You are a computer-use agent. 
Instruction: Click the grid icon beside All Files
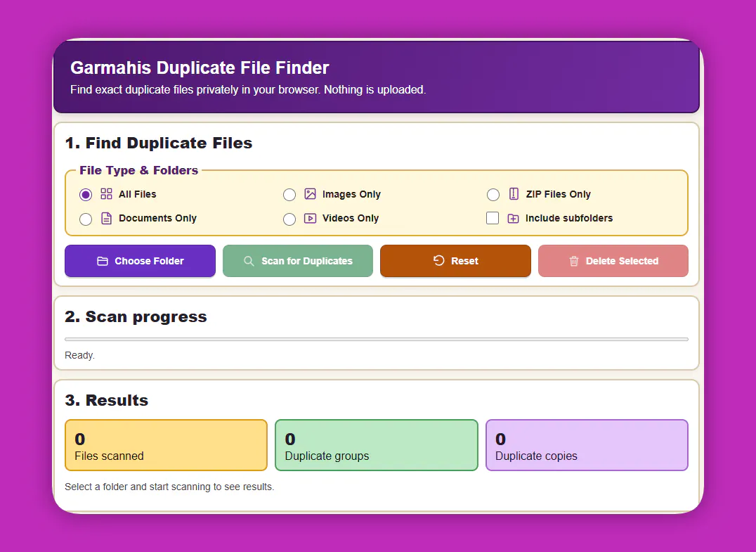tap(106, 194)
